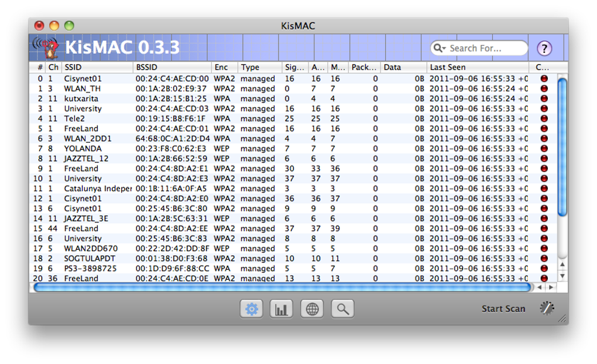Sort by the Enc column header

(x=225, y=67)
